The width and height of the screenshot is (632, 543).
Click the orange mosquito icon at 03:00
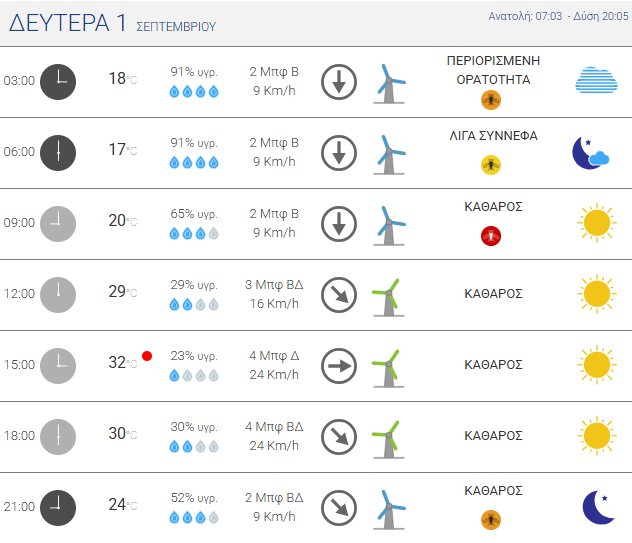coord(490,99)
